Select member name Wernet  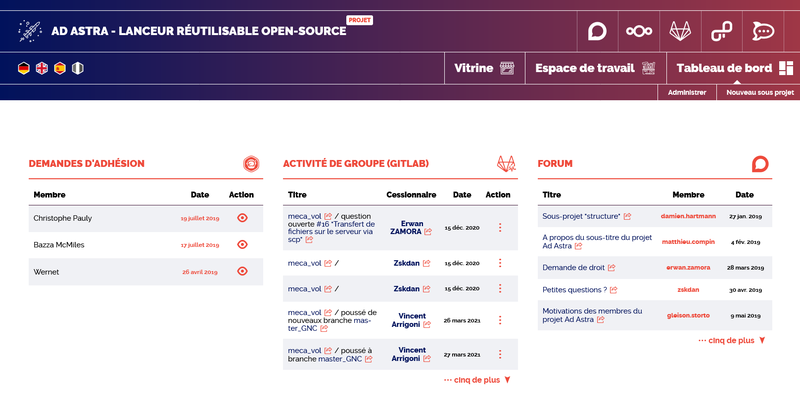pos(46,272)
